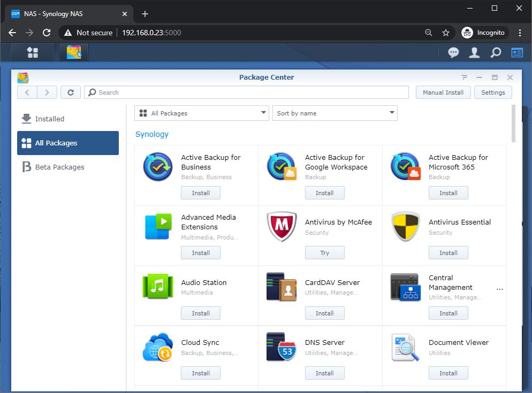532x393 pixels.
Task: Click the Package Center search field
Action: click(246, 92)
